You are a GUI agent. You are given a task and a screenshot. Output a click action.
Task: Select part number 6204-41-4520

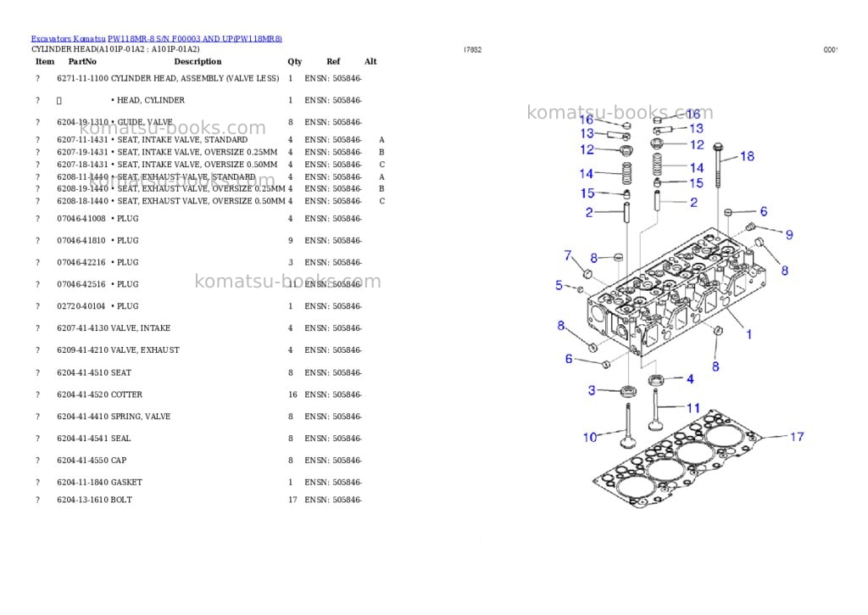(x=82, y=394)
